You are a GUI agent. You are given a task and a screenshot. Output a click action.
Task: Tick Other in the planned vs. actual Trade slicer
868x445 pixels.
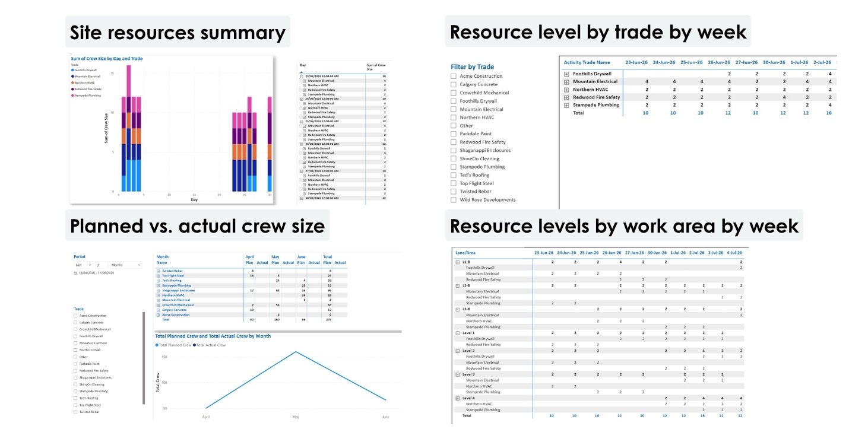coord(75,357)
